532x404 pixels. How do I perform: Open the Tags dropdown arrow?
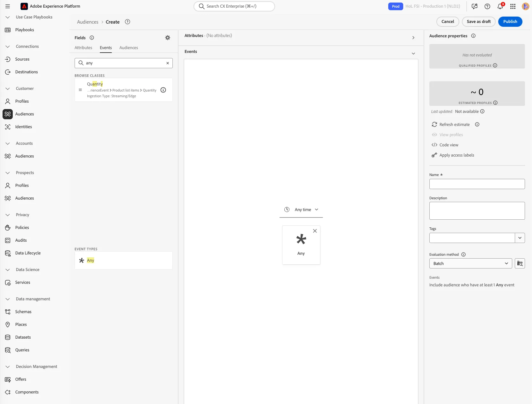point(520,238)
